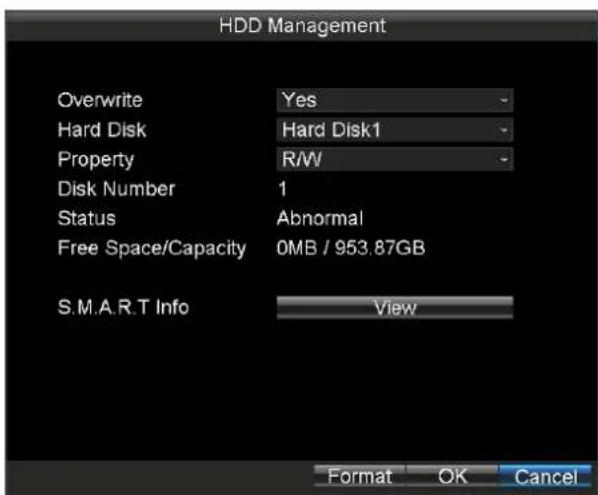Click the View button for S.M.A.R.T Info
The width and height of the screenshot is (598, 495).
click(x=395, y=307)
